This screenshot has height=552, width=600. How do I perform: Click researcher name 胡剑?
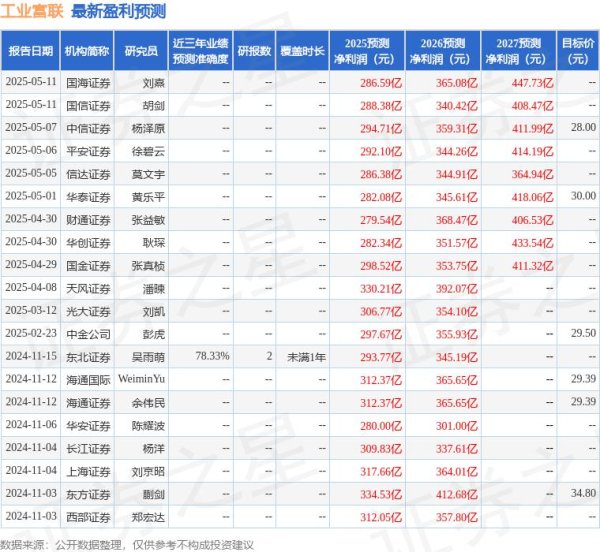(x=154, y=106)
